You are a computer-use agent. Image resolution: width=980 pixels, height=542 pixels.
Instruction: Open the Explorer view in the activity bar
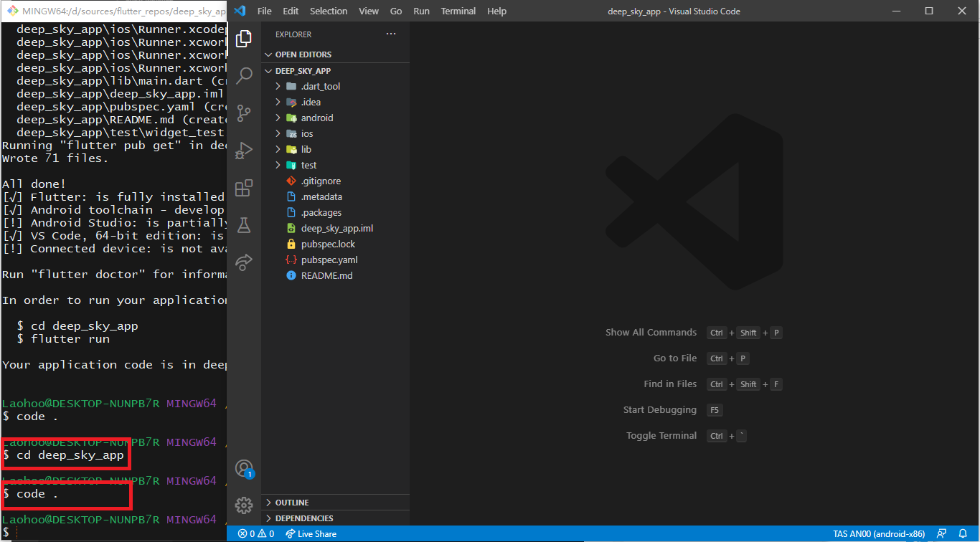(244, 39)
